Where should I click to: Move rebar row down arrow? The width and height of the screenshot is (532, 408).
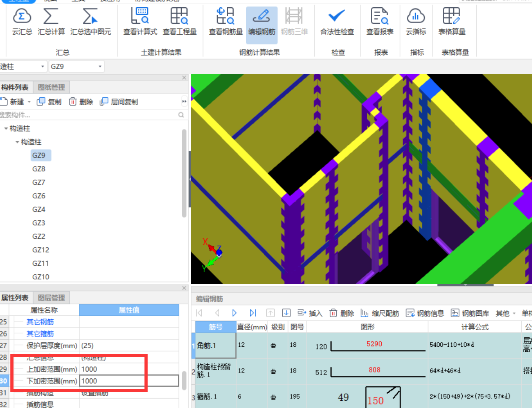tap(286, 313)
